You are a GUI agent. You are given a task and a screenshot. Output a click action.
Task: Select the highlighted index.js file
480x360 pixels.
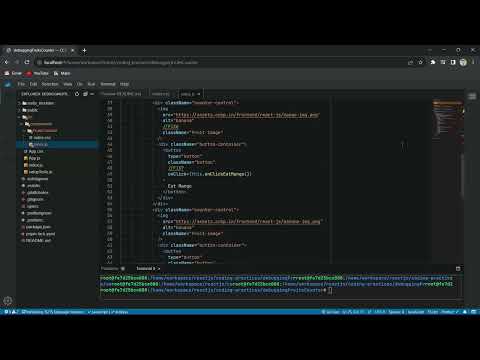(x=57, y=145)
